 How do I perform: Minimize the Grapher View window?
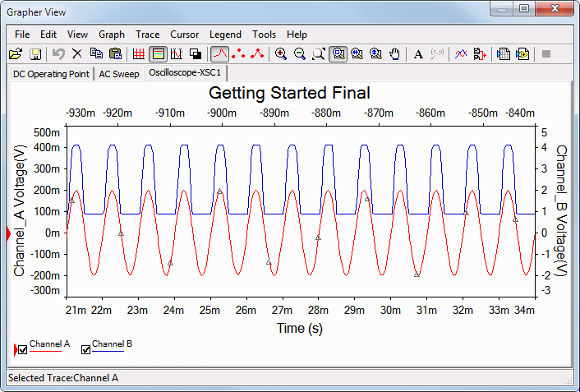point(502,9)
